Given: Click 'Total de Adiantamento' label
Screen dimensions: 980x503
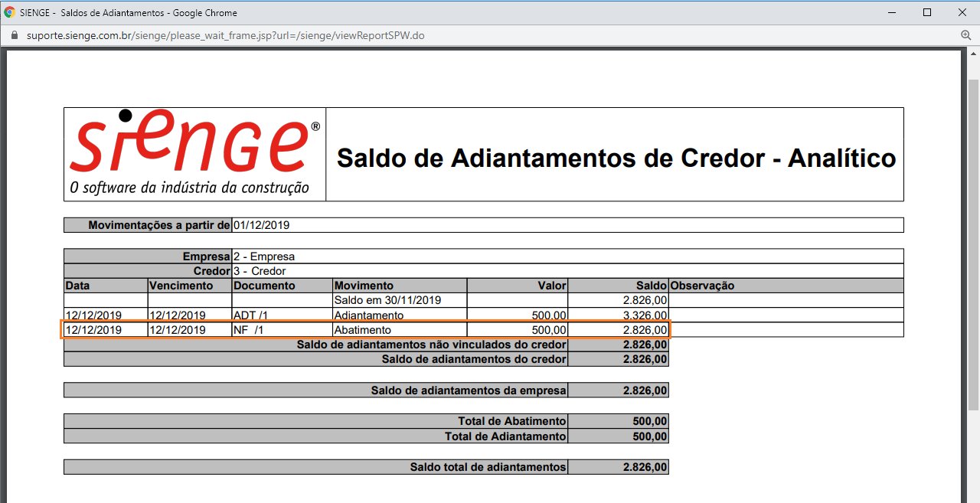Looking at the screenshot, I should pyautogui.click(x=505, y=436).
